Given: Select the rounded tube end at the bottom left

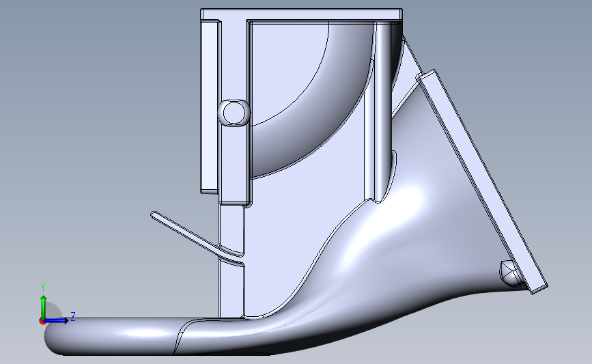Looking at the screenshot, I should coord(109,335).
